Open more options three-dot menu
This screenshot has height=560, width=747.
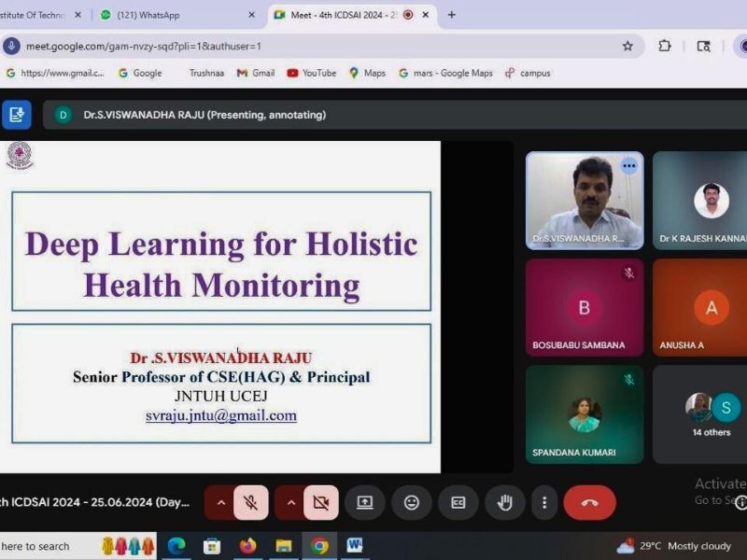pyautogui.click(x=544, y=503)
